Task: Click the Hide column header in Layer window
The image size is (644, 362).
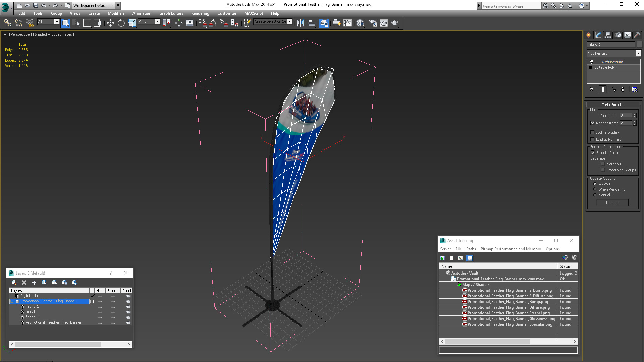Action: click(100, 291)
